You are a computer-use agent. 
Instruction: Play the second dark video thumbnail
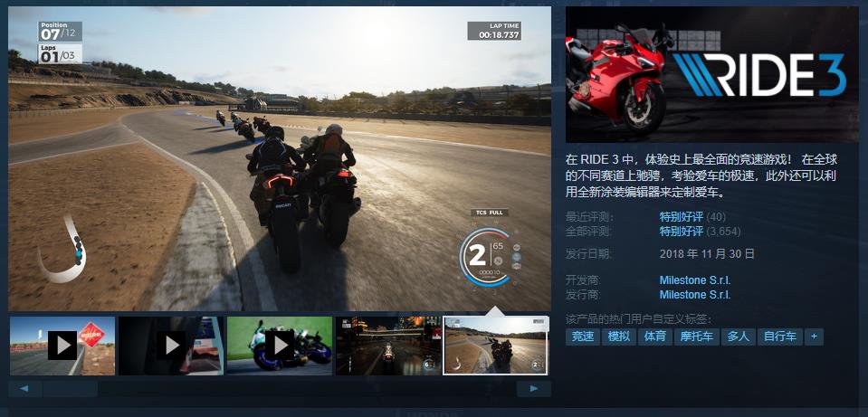click(171, 346)
